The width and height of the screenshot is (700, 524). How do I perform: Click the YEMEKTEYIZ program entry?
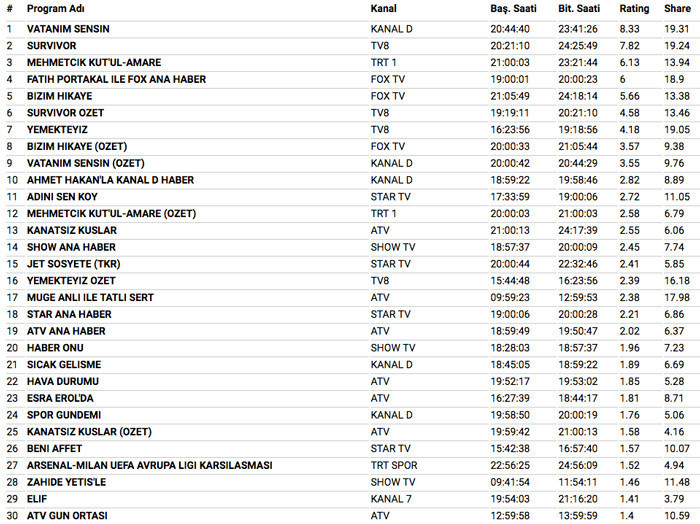[59, 130]
